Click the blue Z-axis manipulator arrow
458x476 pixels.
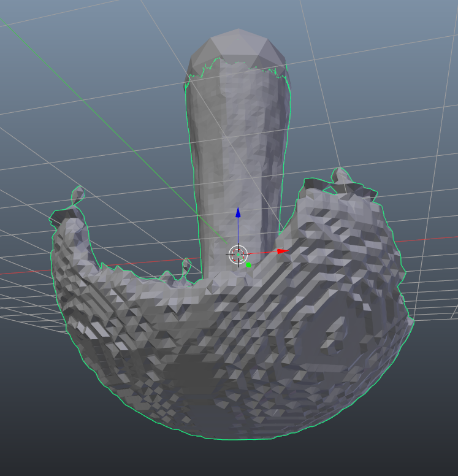point(238,212)
